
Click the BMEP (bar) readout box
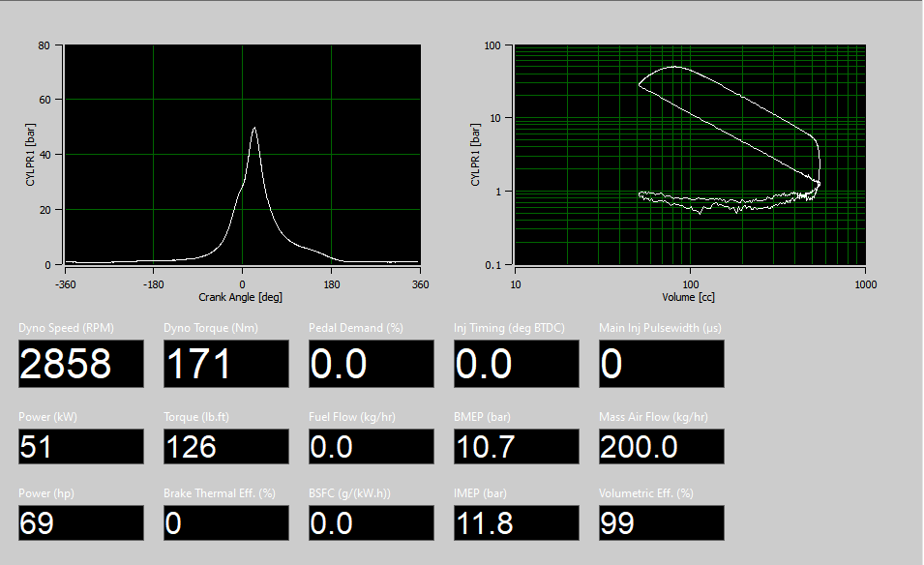coord(516,446)
